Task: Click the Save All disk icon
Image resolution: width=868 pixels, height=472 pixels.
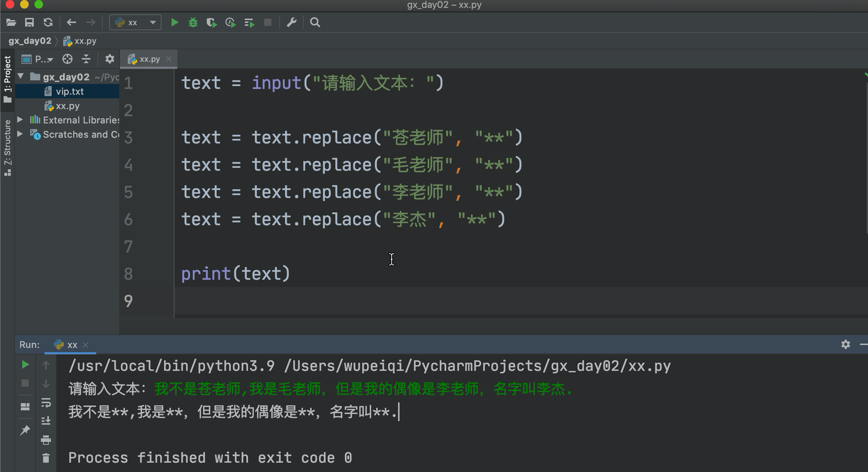Action: click(x=29, y=23)
